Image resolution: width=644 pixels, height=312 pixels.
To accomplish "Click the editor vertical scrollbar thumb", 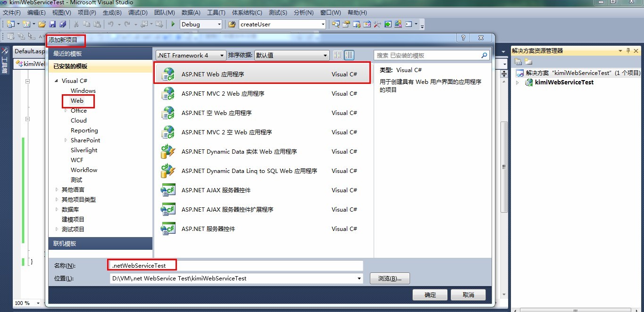I will tap(504, 167).
